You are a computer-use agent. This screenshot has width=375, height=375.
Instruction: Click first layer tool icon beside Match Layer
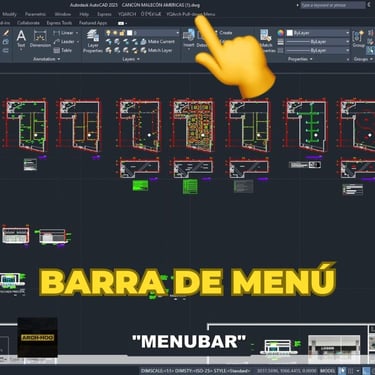tap(109, 50)
